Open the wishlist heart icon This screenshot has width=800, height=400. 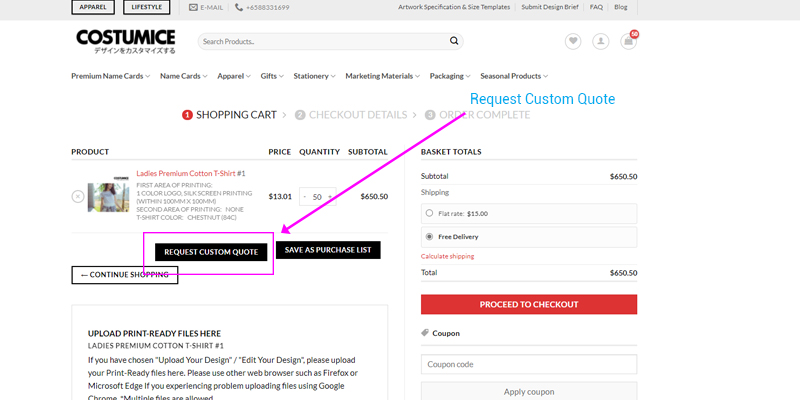[x=573, y=41]
